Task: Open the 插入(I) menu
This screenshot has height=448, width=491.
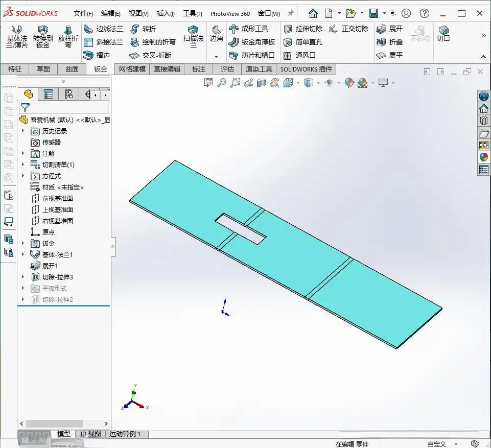Action: pos(166,13)
